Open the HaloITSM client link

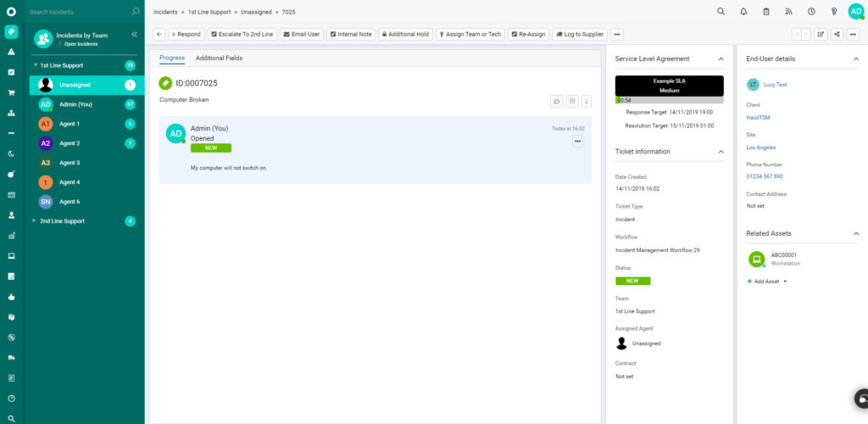coord(758,117)
